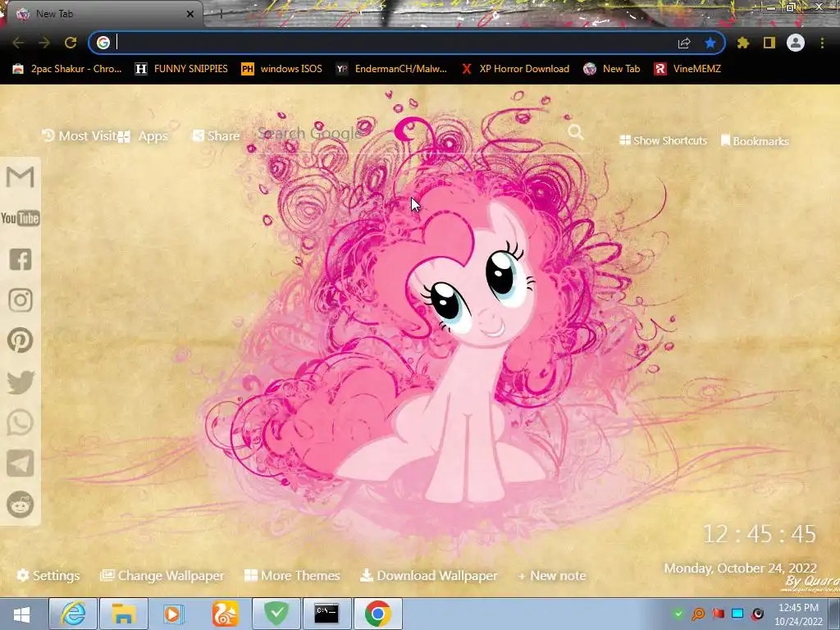Click the magnifier search icon on page

[x=576, y=132]
